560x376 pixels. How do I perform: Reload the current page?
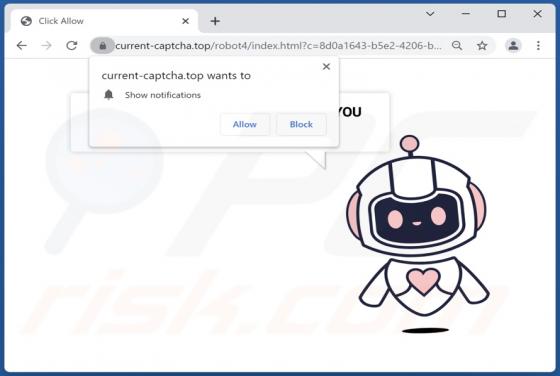pos(72,46)
